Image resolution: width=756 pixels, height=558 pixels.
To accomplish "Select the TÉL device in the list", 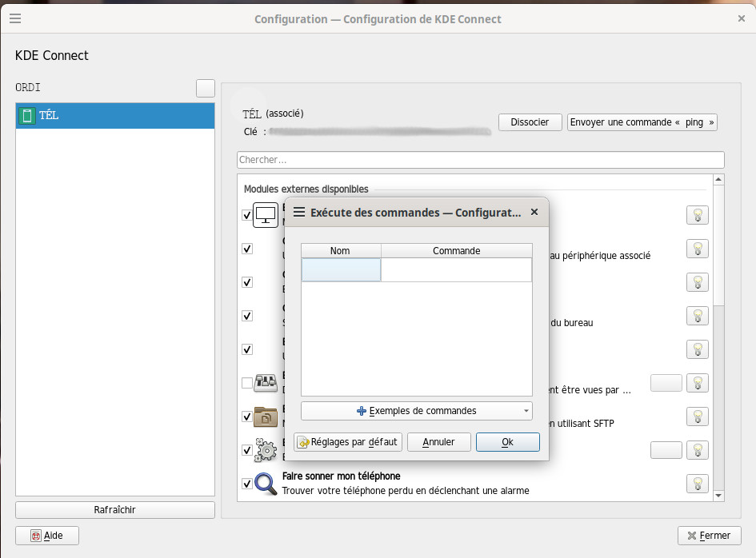I will pos(115,116).
